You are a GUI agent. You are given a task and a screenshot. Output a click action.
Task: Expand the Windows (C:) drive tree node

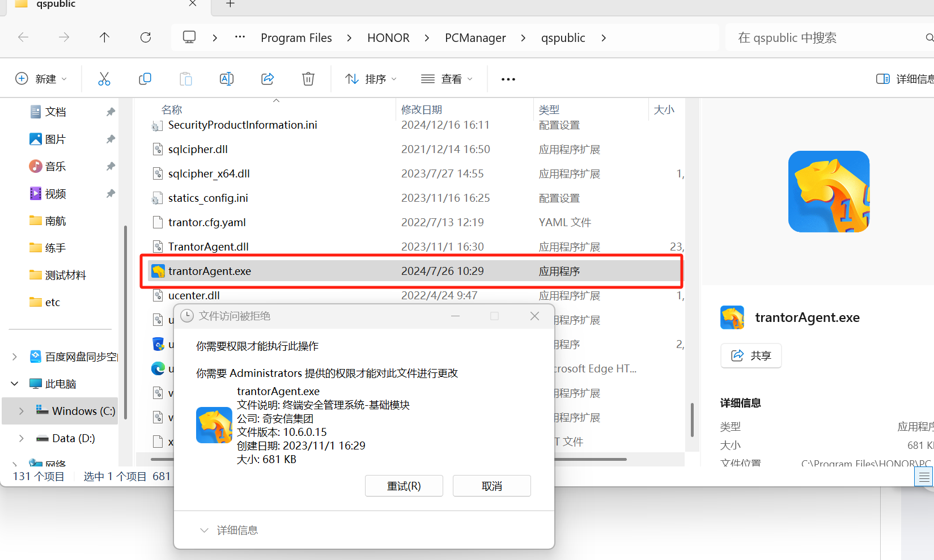tap(22, 411)
